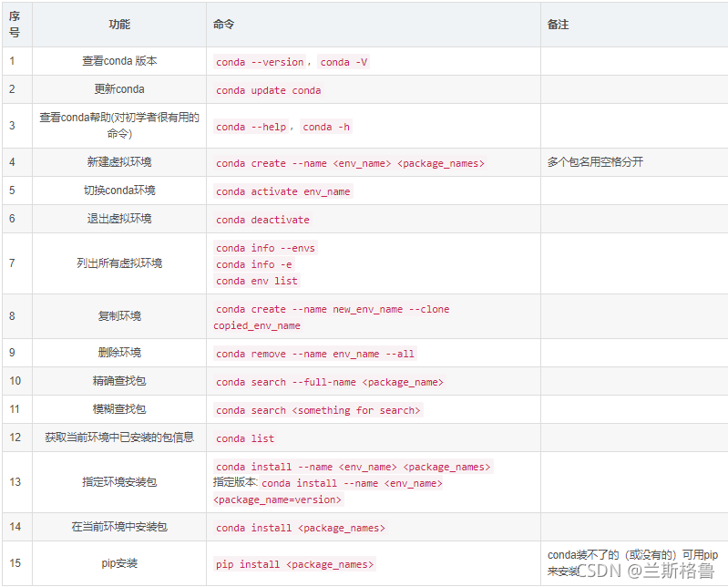Screen dimensions: 728x587
Task: Click the '切换conda环境' cell
Action: click(119, 191)
